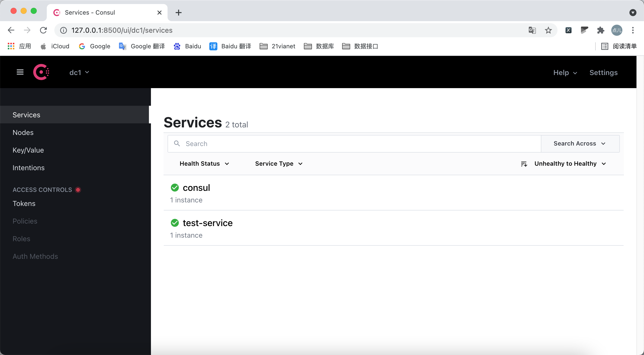Image resolution: width=644 pixels, height=355 pixels.
Task: Bookmark the page with the star icon
Action: (548, 30)
